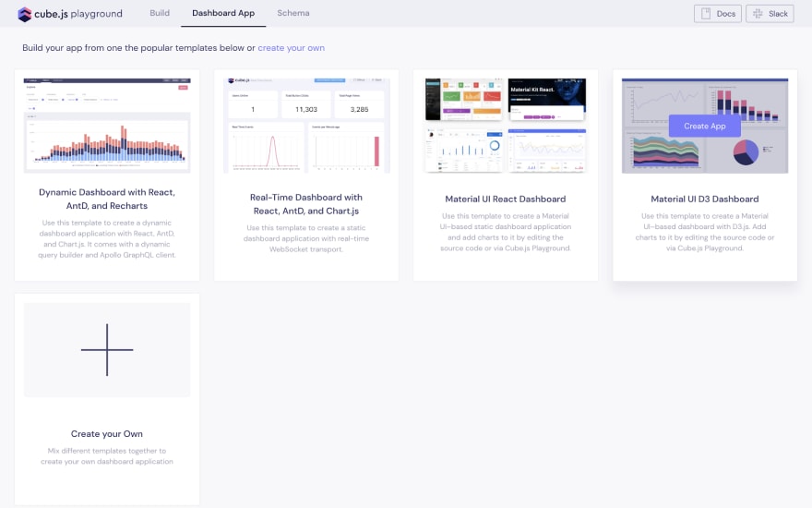Viewport: 812px width, 508px height.
Task: Click the Create your Own card title
Action: point(107,434)
